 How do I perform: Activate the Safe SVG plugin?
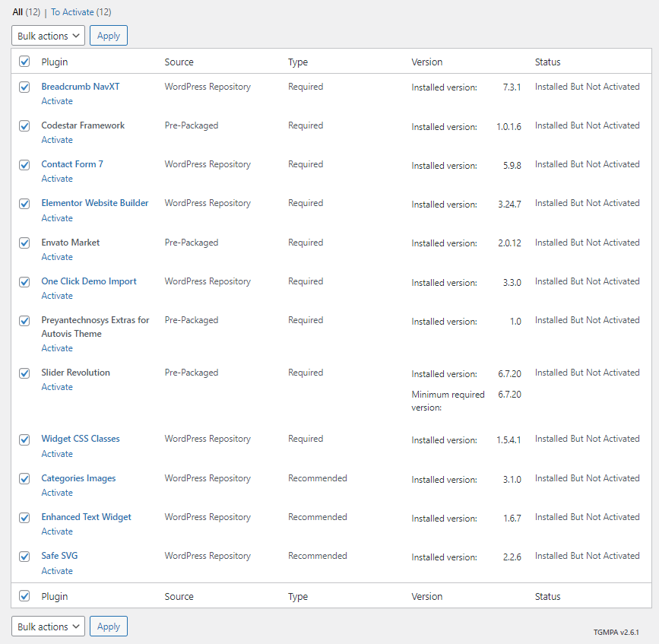coord(57,571)
